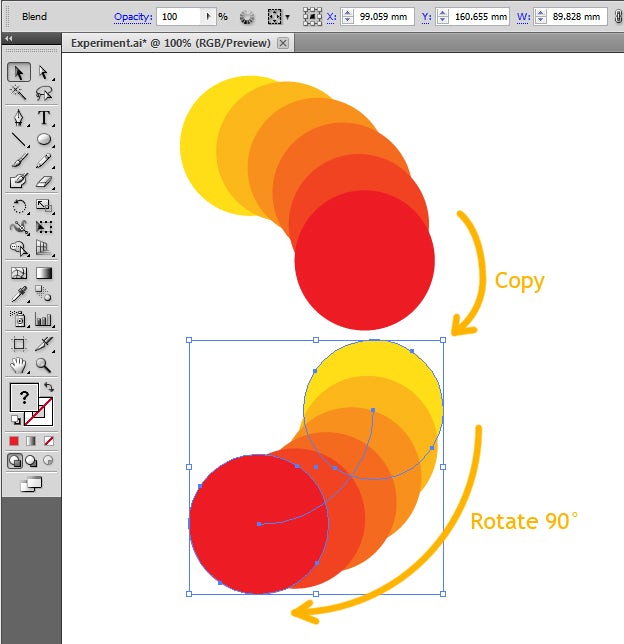Screen dimensions: 624x644
Task: Open the Opacity slider dropdown arrow
Action: (207, 17)
